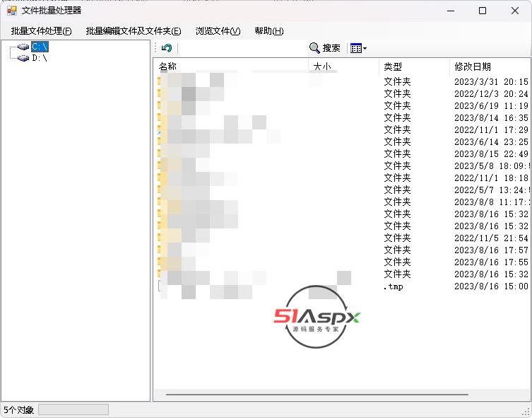Click the view mode grid icon
The height and width of the screenshot is (418, 532).
point(355,48)
